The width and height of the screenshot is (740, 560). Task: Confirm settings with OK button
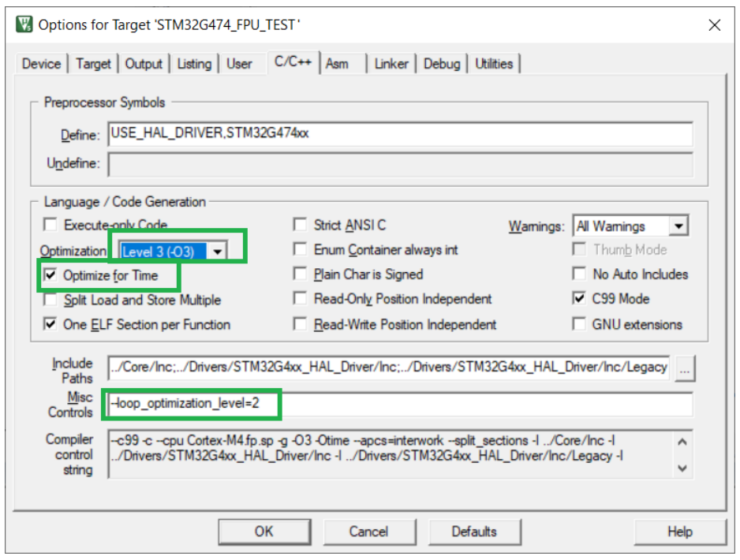pos(264,532)
